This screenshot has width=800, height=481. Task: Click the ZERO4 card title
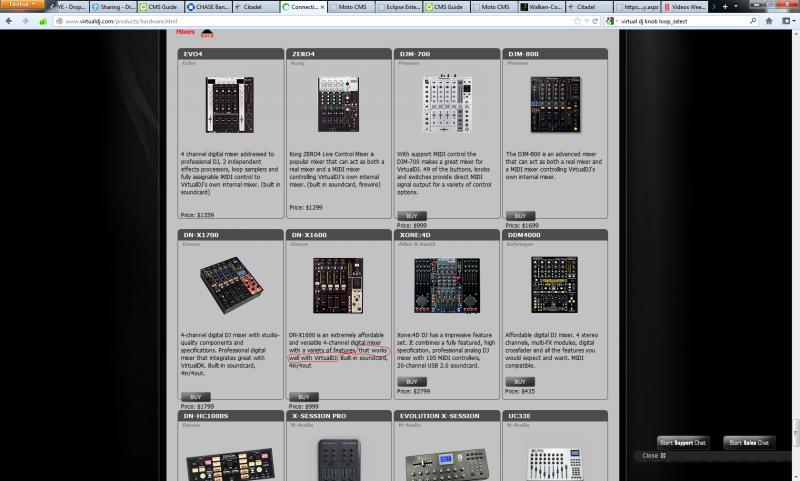pos(303,54)
